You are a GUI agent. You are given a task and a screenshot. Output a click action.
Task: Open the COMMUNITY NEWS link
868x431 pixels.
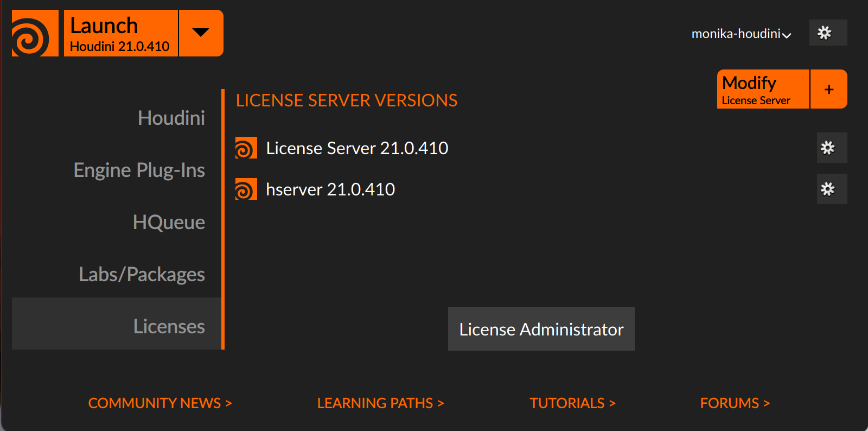pyautogui.click(x=160, y=403)
